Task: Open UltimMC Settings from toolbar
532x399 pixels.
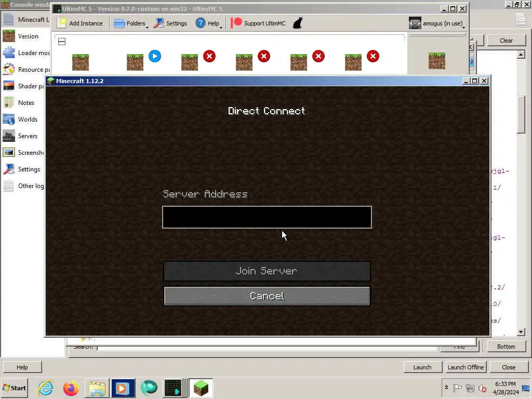Action: click(x=170, y=23)
